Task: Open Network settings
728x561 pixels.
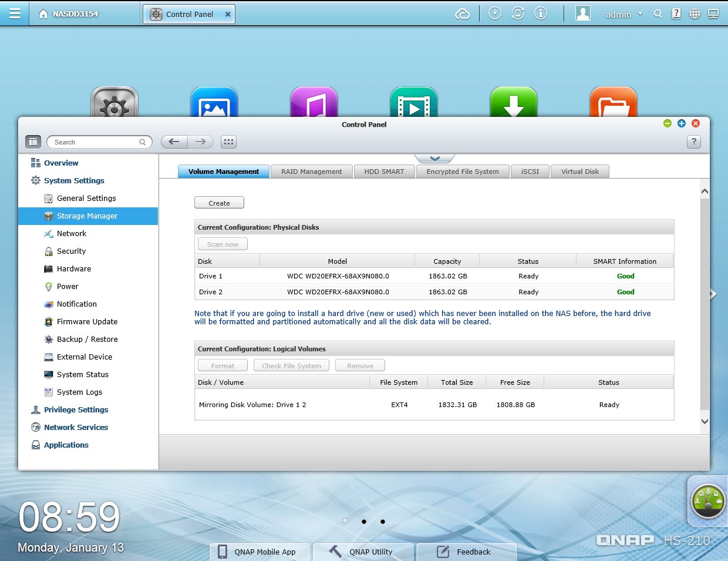Action: (x=72, y=234)
